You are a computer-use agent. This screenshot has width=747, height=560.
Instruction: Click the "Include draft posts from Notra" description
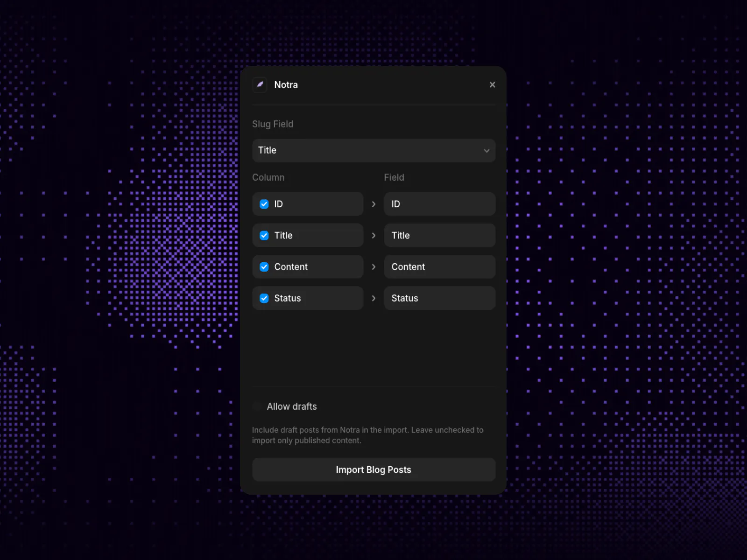tap(367, 435)
